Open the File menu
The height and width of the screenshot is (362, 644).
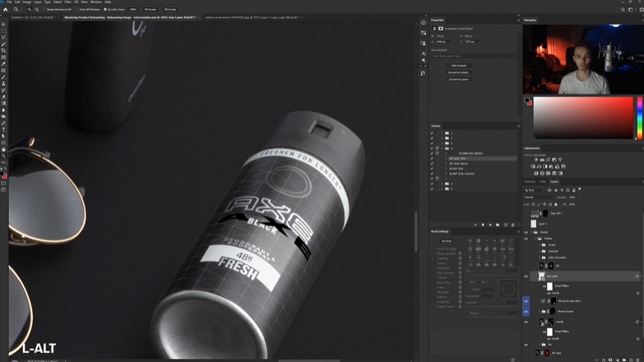click(x=9, y=2)
